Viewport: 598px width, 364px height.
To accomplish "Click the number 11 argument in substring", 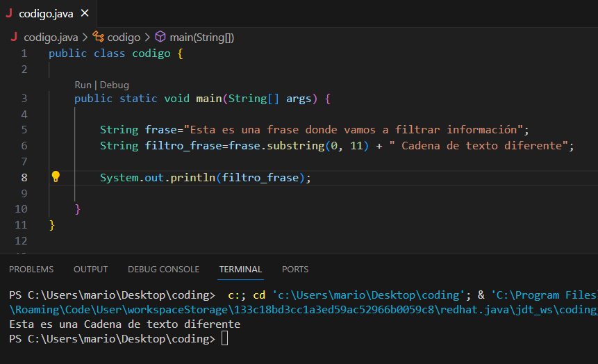I will (x=356, y=146).
